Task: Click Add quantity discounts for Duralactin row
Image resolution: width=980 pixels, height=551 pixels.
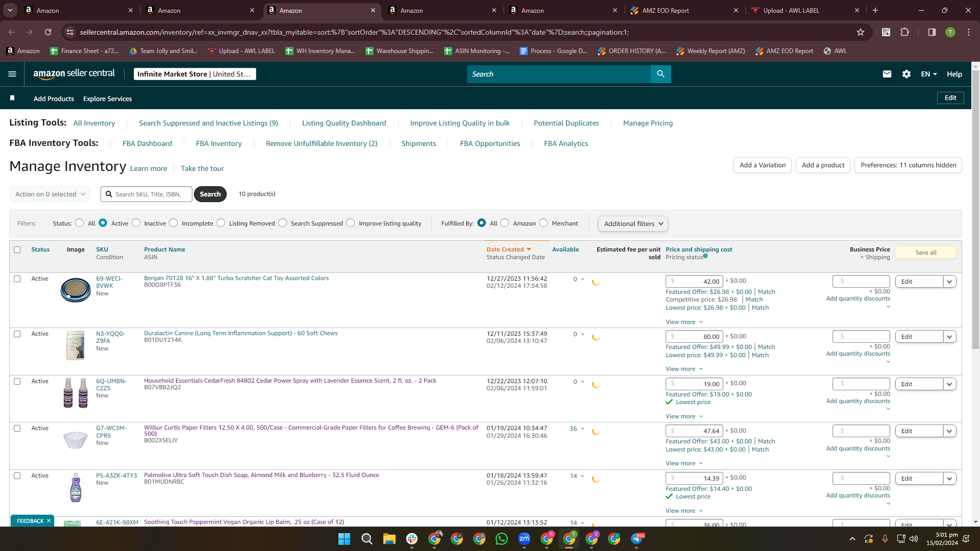Action: pyautogui.click(x=858, y=354)
